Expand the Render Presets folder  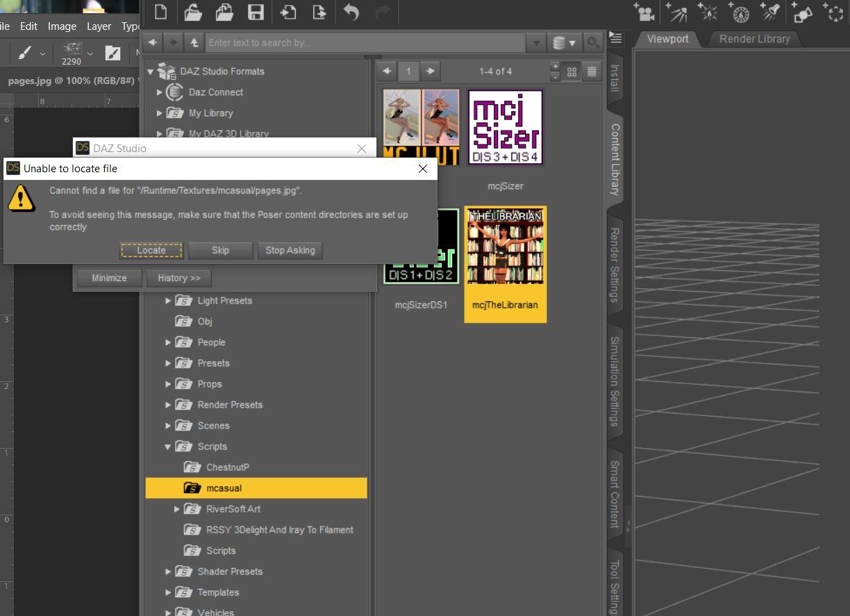[167, 405]
